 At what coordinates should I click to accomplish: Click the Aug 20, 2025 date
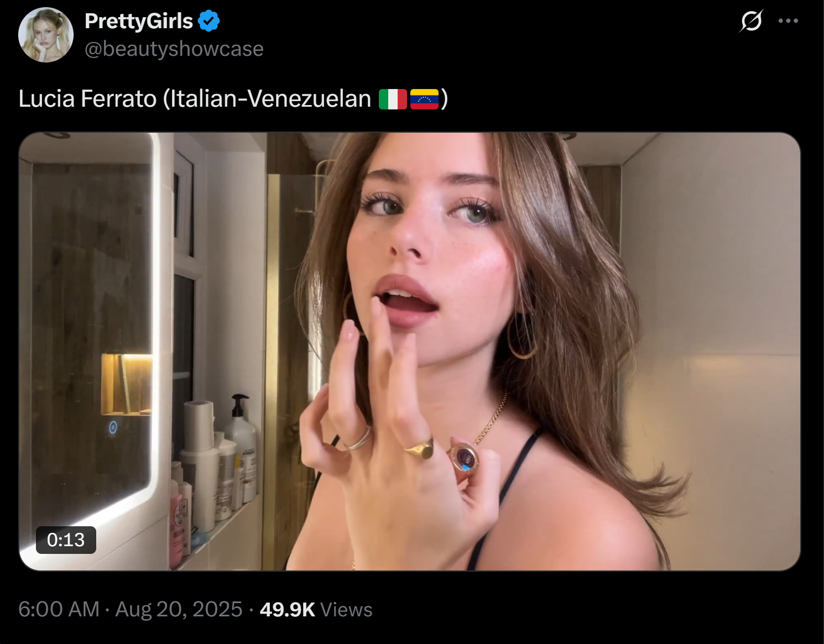[179, 609]
